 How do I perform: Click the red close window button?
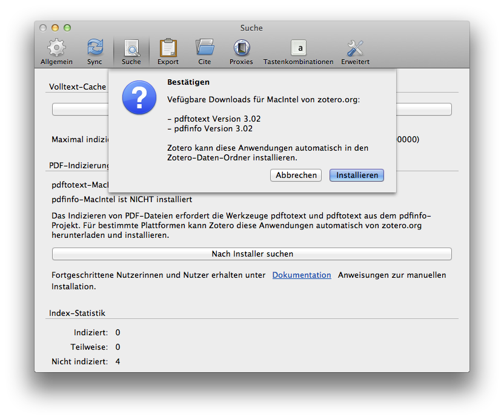[43, 28]
